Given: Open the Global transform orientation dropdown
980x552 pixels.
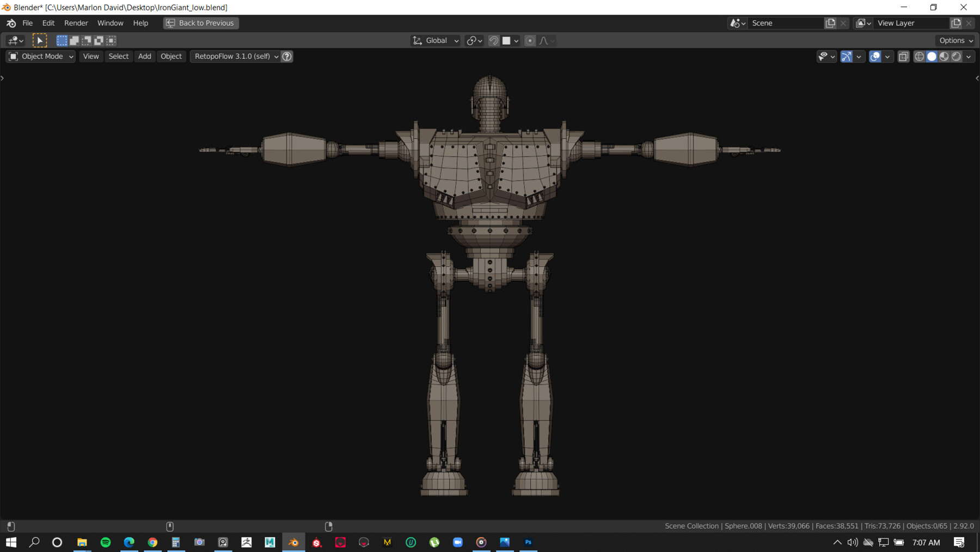Looking at the screenshot, I should coord(436,40).
